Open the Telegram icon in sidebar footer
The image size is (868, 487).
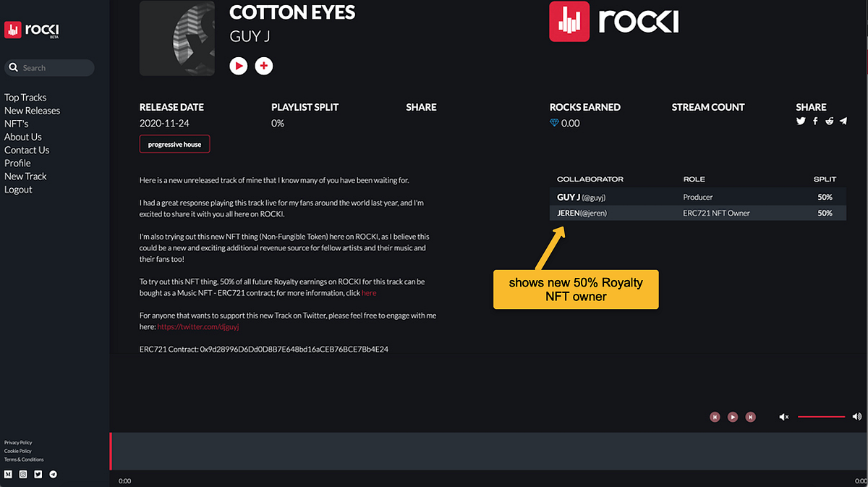53,475
